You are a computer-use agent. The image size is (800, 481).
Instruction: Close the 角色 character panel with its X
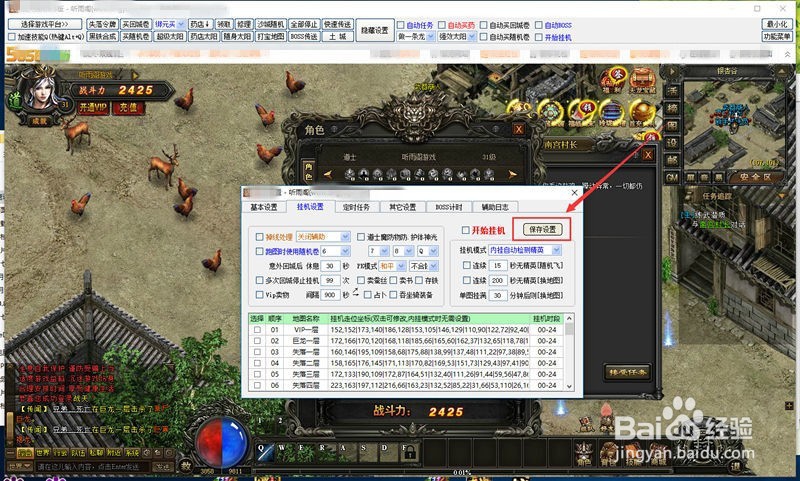tap(518, 130)
